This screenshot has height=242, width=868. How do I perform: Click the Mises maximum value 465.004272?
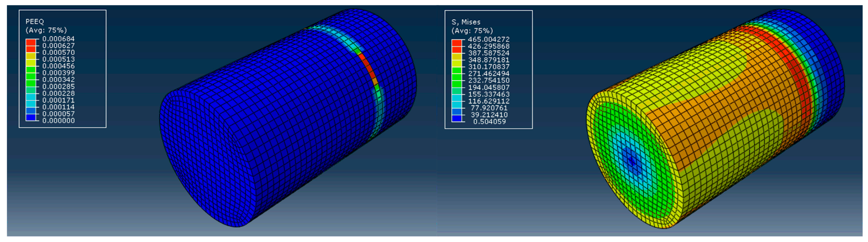pyautogui.click(x=488, y=39)
